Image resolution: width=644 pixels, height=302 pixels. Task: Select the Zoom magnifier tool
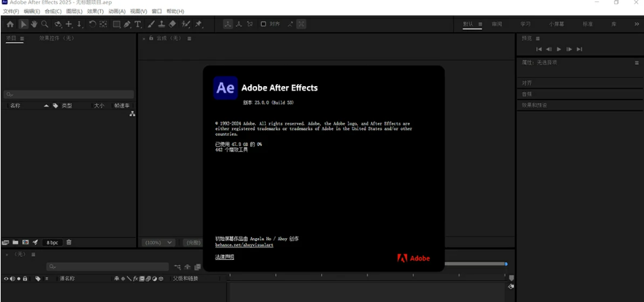click(44, 24)
